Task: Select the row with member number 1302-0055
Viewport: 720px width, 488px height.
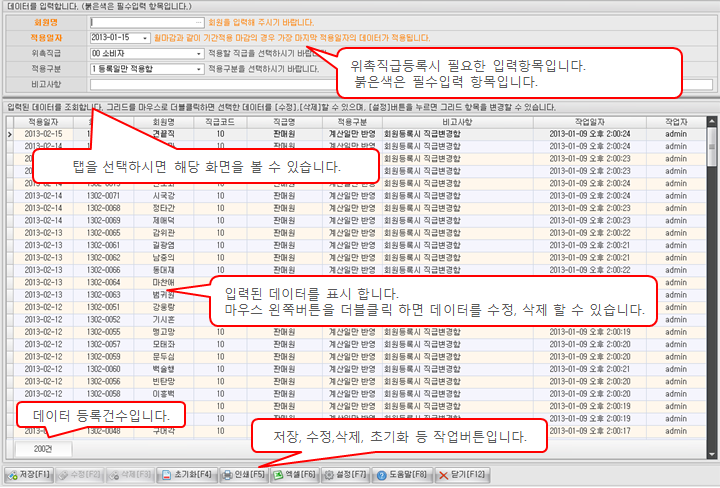Action: coord(360,332)
